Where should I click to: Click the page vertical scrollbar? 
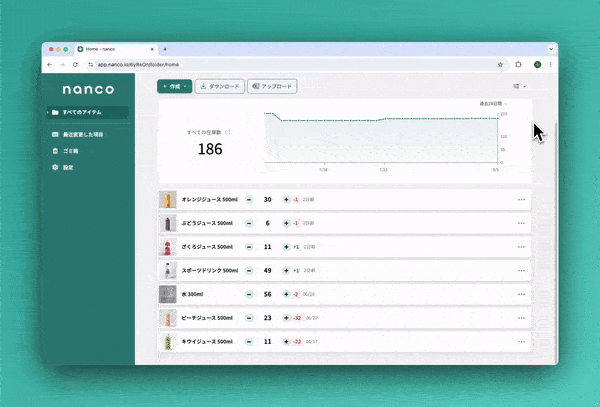coord(556,241)
